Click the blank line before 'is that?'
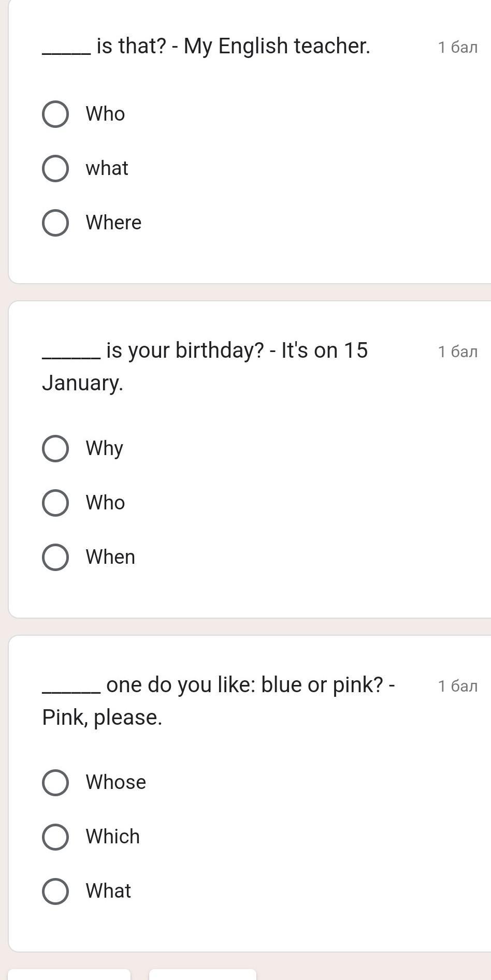 pyautogui.click(x=66, y=51)
